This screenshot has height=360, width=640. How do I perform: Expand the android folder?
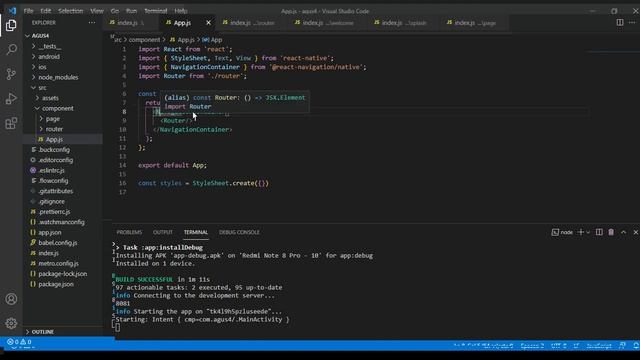pyautogui.click(x=62, y=57)
